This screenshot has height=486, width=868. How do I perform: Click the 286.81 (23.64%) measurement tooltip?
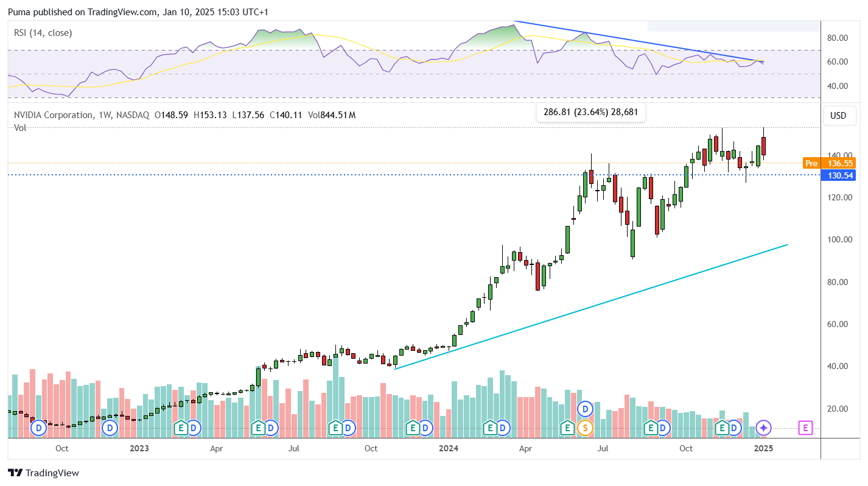[590, 113]
